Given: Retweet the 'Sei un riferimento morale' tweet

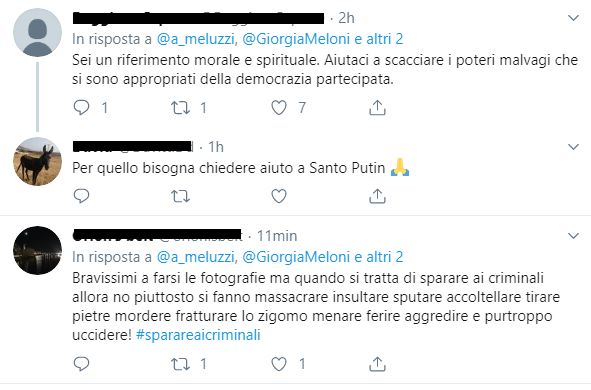Looking at the screenshot, I should 180,108.
